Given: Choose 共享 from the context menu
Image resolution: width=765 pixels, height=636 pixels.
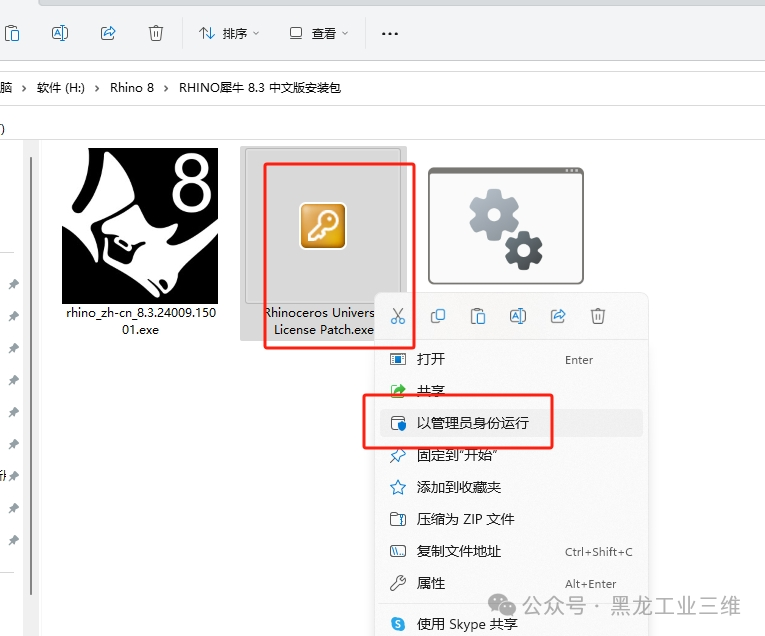Looking at the screenshot, I should [x=511, y=391].
